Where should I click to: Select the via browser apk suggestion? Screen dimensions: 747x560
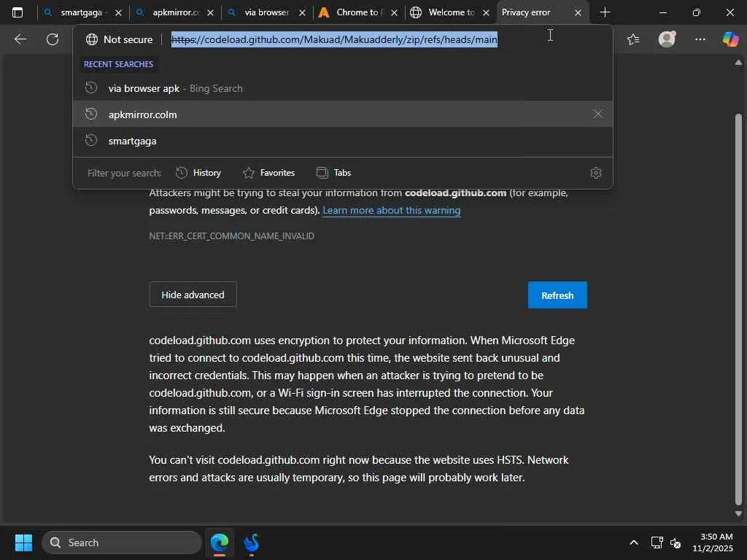[x=343, y=88]
